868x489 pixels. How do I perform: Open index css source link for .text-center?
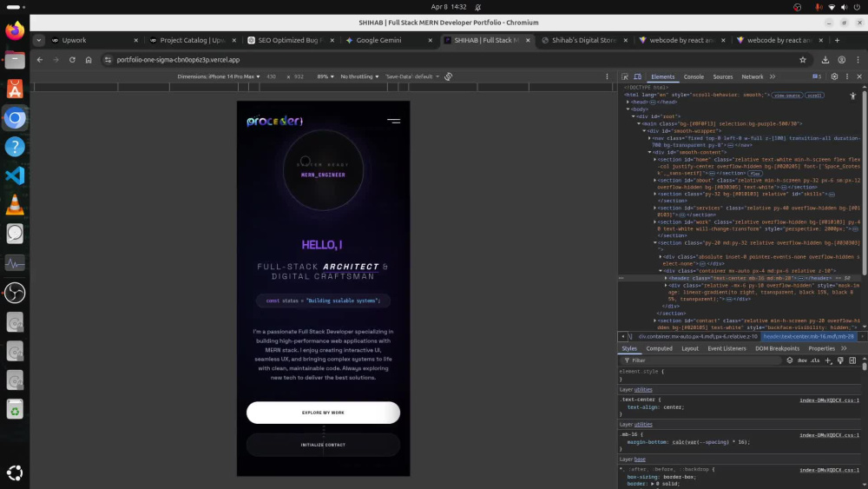point(829,400)
